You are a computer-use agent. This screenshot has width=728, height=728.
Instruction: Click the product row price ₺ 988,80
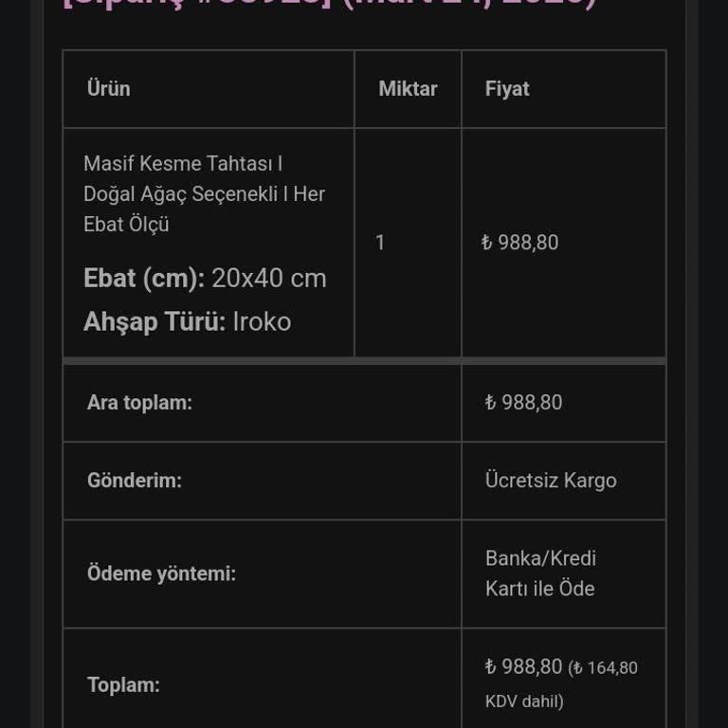pyautogui.click(x=520, y=243)
